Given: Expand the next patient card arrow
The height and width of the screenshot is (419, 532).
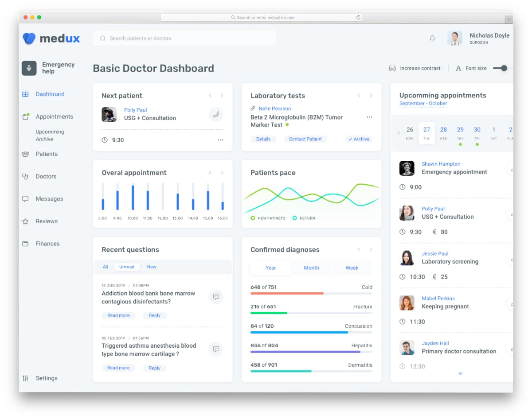Looking at the screenshot, I should click(221, 95).
